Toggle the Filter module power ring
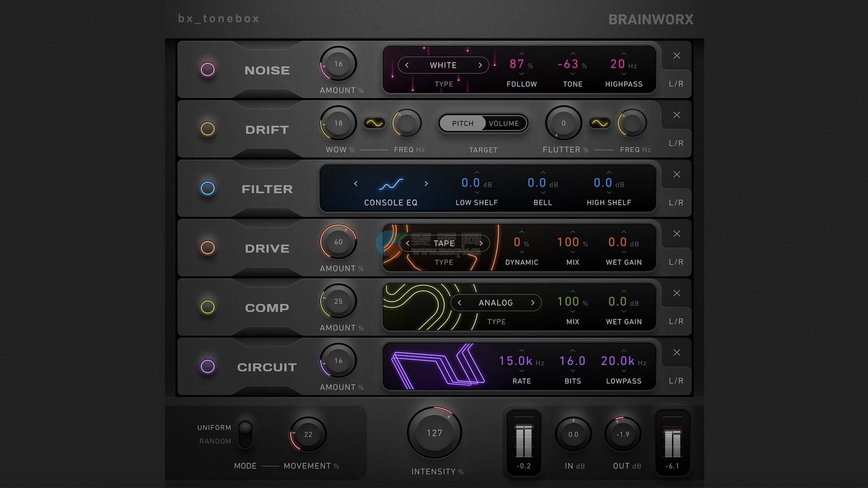The height and width of the screenshot is (488, 868). click(208, 188)
